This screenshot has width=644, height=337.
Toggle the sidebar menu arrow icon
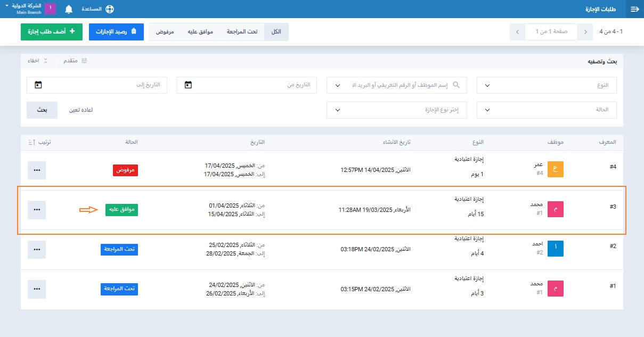point(634,9)
